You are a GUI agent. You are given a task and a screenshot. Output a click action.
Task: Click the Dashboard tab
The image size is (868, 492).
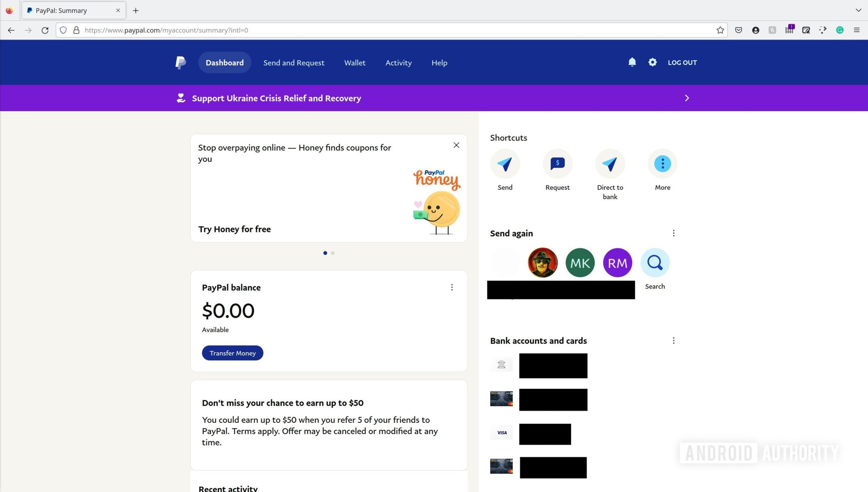tap(224, 62)
